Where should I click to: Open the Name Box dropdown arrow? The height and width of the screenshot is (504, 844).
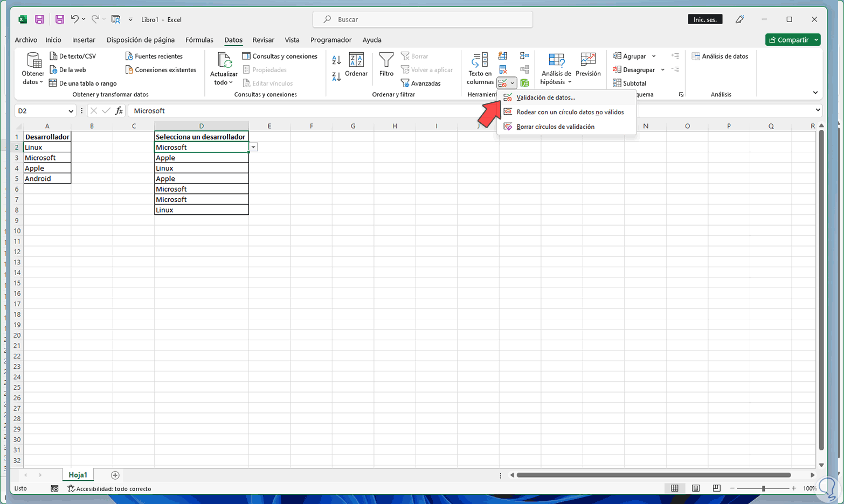coord(71,111)
